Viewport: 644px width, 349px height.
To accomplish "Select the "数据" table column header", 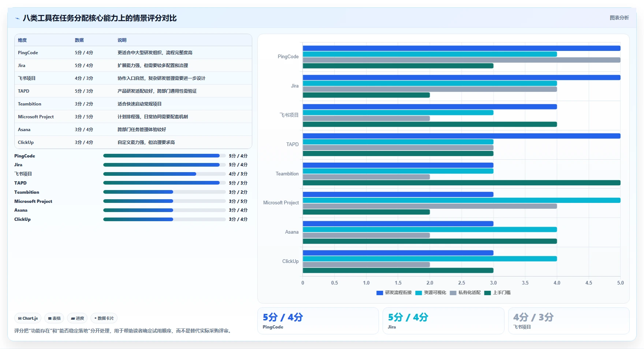I will tap(79, 40).
